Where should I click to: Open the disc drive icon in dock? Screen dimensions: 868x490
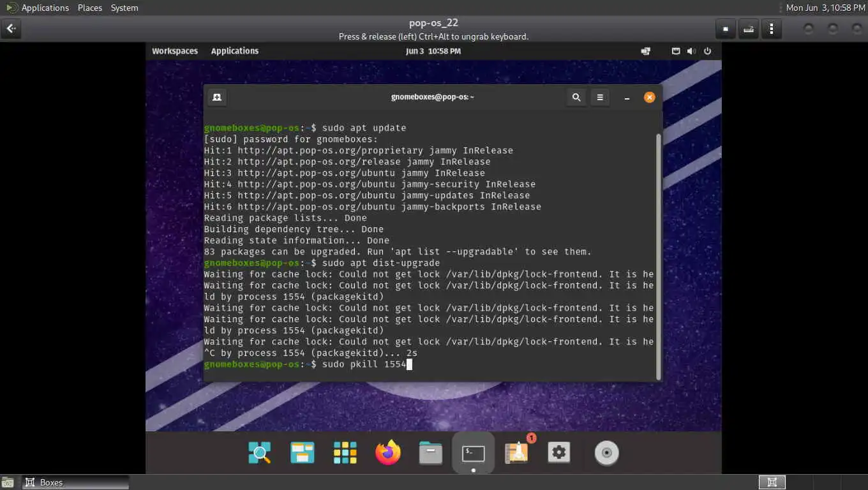pos(606,453)
